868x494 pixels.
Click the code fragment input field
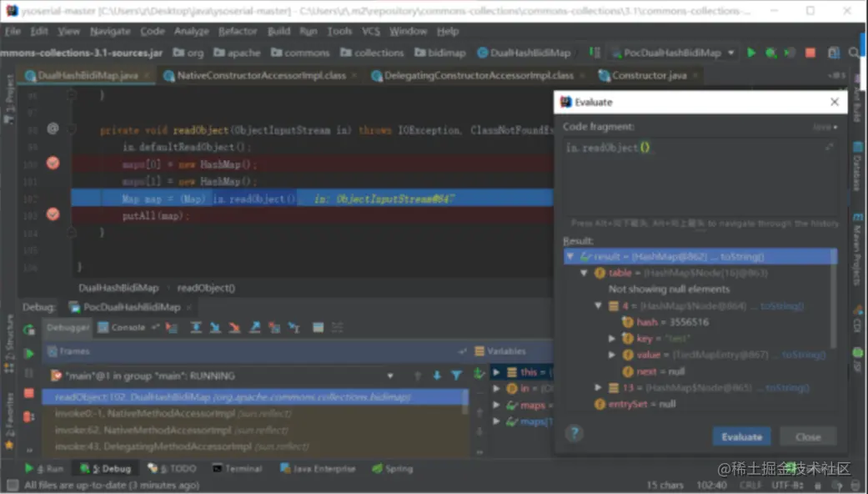(700, 177)
